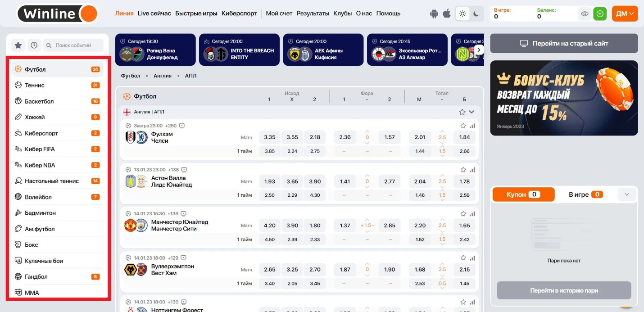Open the clock icon next to event search
The height and width of the screenshot is (312, 644).
(x=34, y=45)
